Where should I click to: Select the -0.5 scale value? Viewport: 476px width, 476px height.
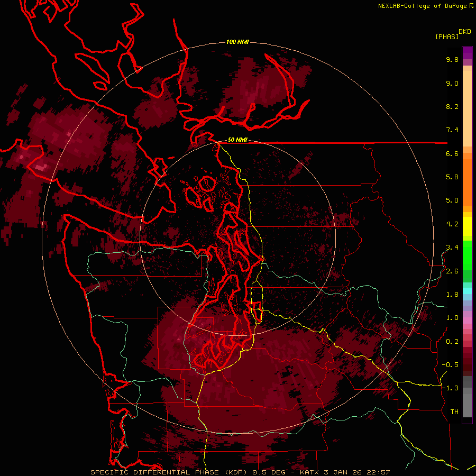point(450,365)
